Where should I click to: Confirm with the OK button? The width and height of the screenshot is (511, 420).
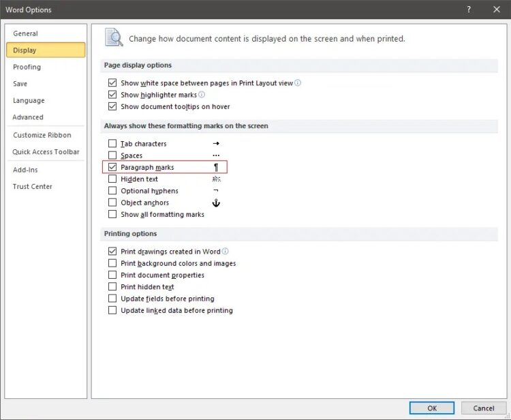click(432, 408)
